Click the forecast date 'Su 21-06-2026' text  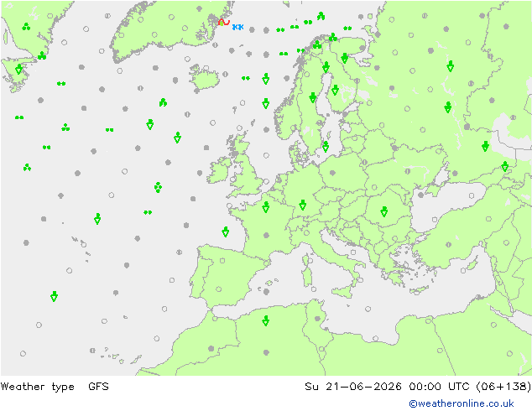pyautogui.click(x=353, y=386)
